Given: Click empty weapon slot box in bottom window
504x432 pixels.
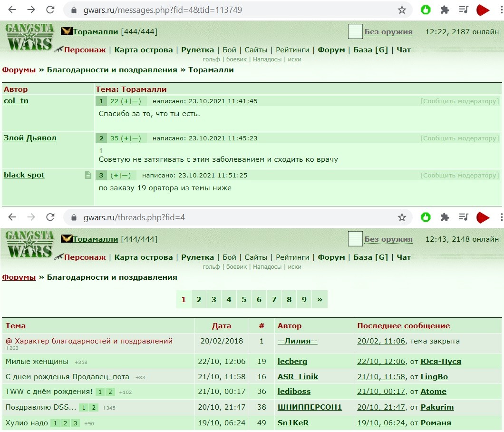Looking at the screenshot, I should pyautogui.click(x=355, y=239).
